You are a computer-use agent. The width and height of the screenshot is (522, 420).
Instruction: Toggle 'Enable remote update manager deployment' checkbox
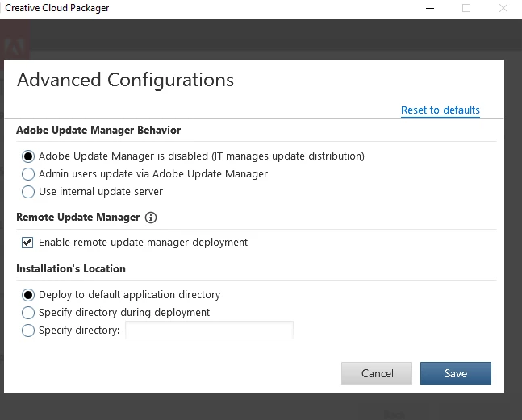(28, 243)
